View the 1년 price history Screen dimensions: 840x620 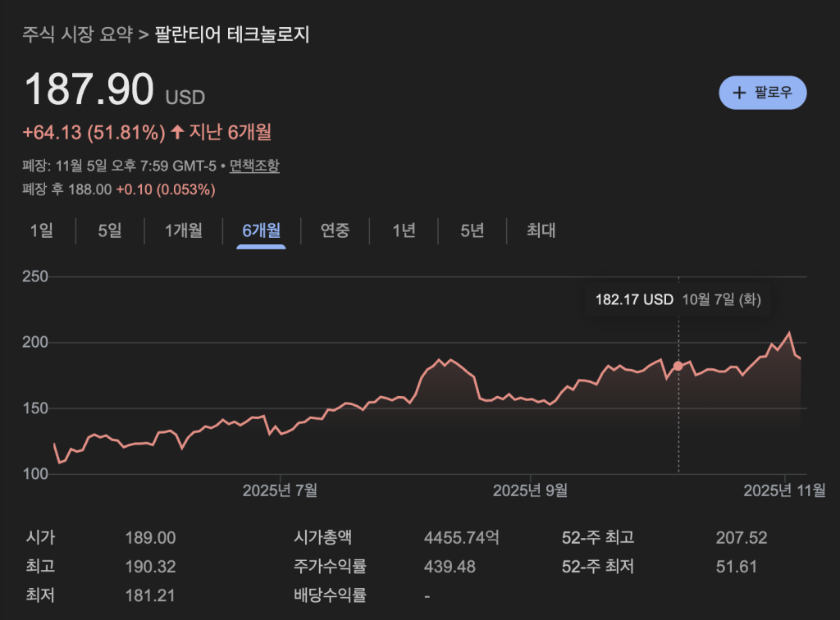[x=404, y=230]
